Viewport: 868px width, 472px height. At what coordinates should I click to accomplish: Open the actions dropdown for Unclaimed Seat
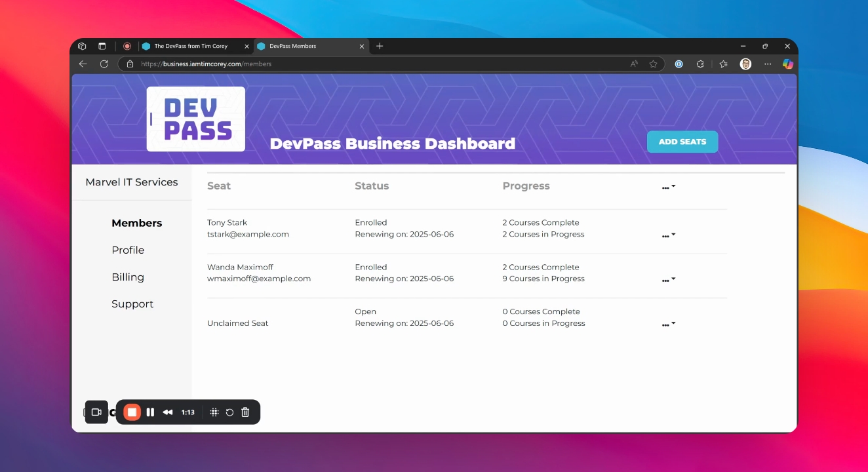[x=669, y=324]
